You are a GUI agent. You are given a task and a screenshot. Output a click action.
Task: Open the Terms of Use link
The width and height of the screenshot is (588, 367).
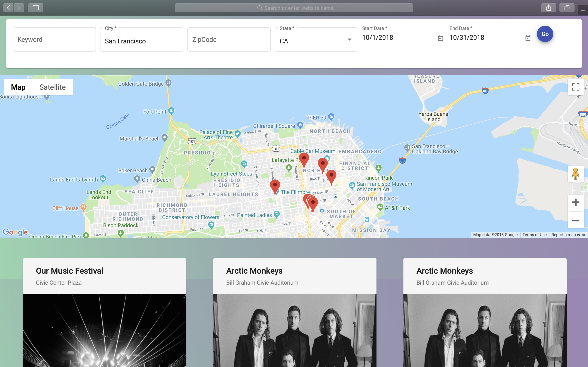tap(534, 235)
